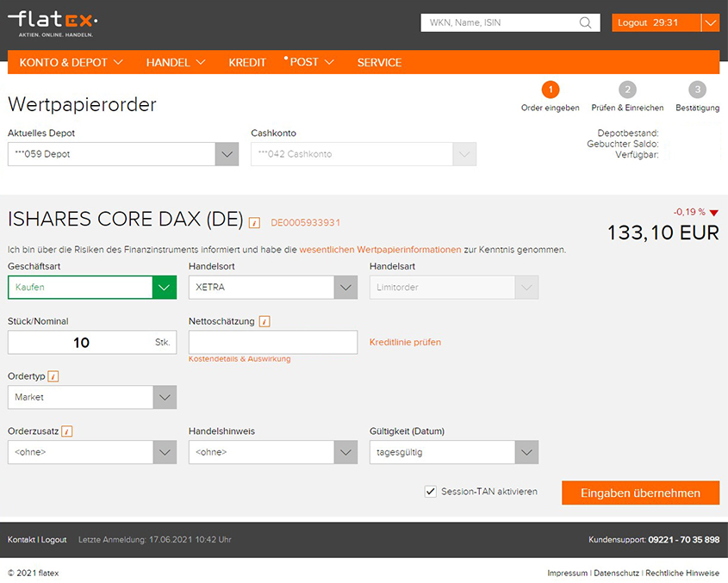Expand the Handelsort XETRA dropdown

pyautogui.click(x=272, y=288)
